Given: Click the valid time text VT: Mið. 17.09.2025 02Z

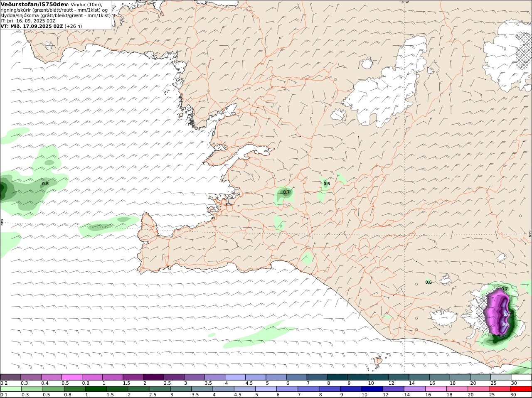Looking at the screenshot, I should click(32, 26).
